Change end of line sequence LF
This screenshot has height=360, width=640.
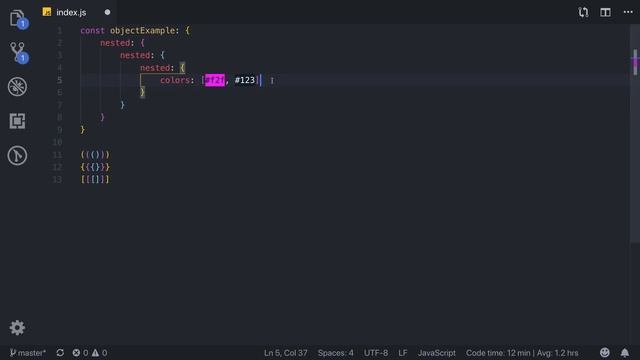[x=402, y=353]
